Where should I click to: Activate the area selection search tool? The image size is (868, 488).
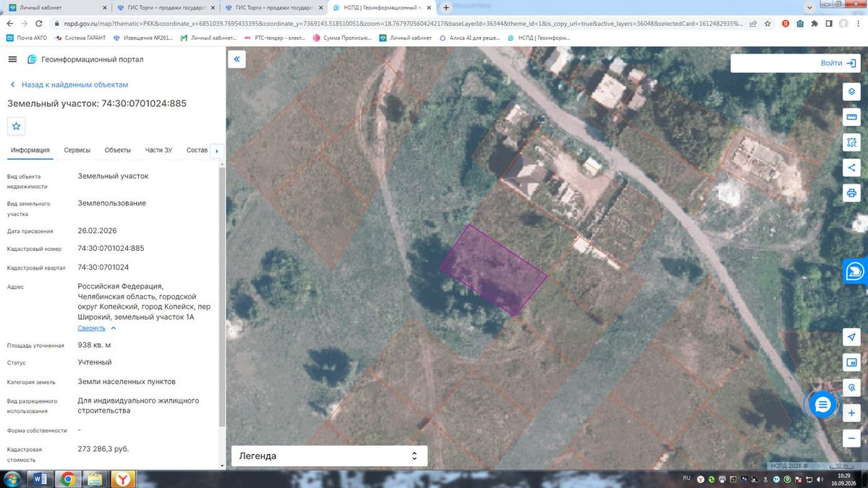[851, 142]
